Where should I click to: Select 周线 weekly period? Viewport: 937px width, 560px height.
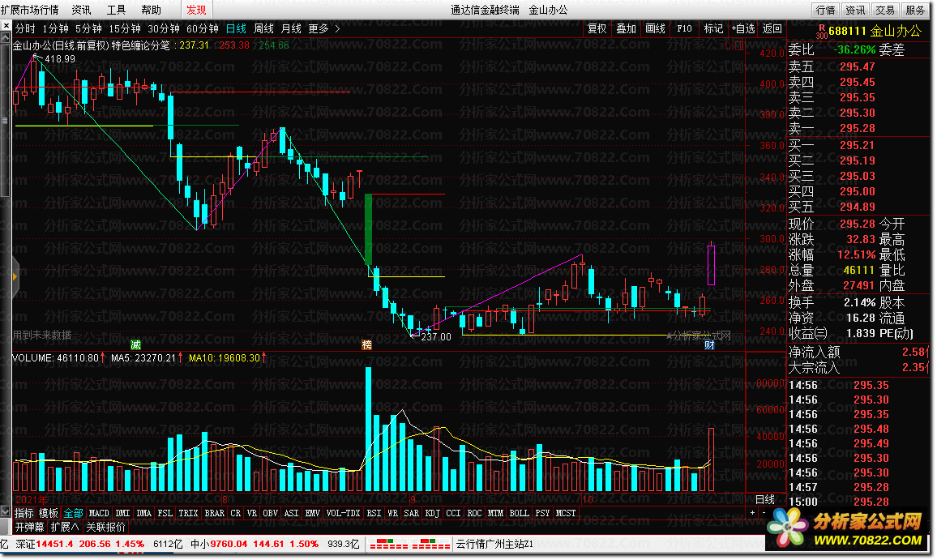point(263,28)
